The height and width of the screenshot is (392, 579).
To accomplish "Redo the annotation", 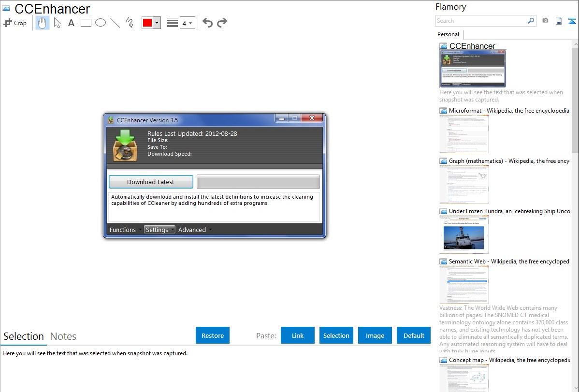I will pyautogui.click(x=222, y=23).
